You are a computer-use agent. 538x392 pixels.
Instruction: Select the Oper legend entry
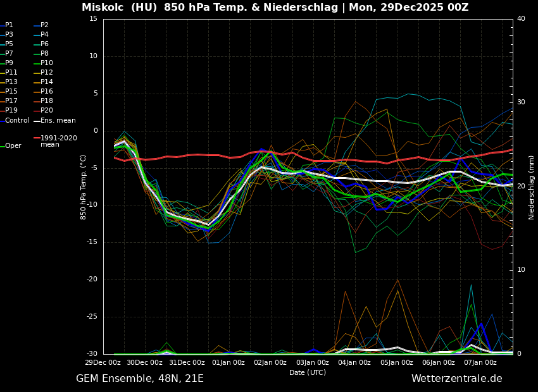[x=13, y=146]
